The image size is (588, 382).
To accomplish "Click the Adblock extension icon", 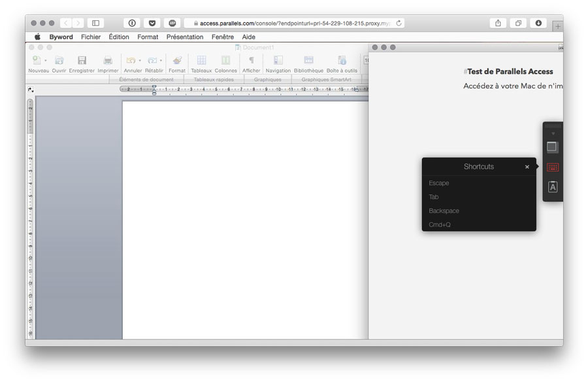I will click(172, 24).
